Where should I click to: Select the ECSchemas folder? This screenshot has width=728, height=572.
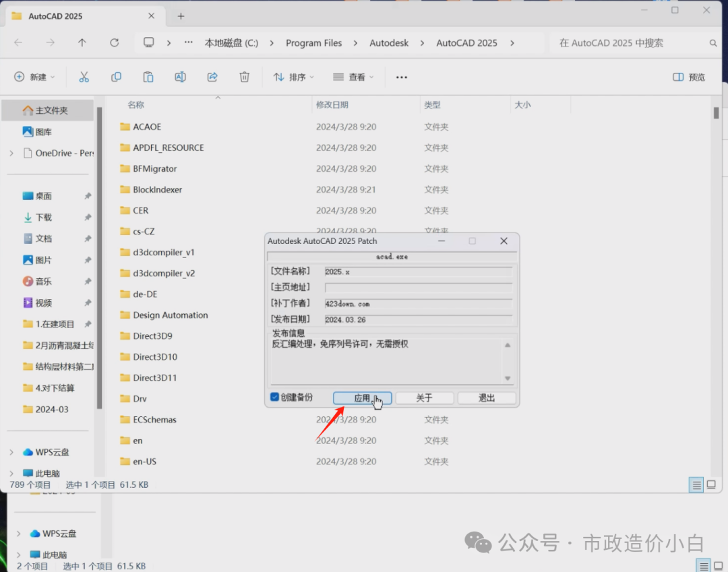point(148,420)
